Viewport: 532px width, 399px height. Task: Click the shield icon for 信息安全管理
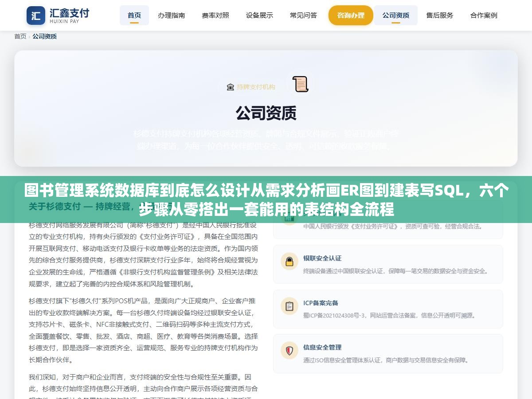pos(289,351)
